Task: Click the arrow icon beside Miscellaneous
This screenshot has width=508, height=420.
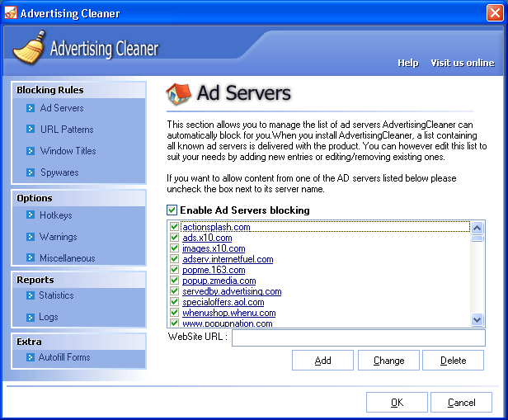Action: pyautogui.click(x=31, y=258)
